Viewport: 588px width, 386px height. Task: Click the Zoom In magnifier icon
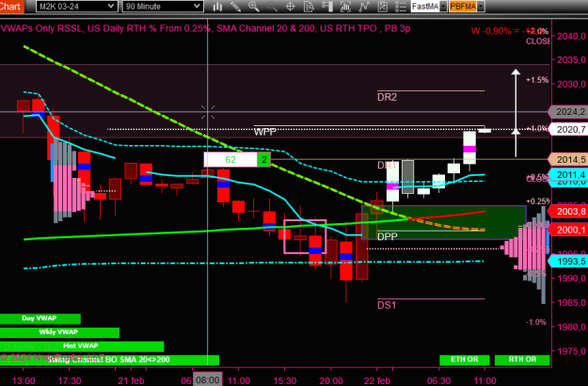point(254,7)
